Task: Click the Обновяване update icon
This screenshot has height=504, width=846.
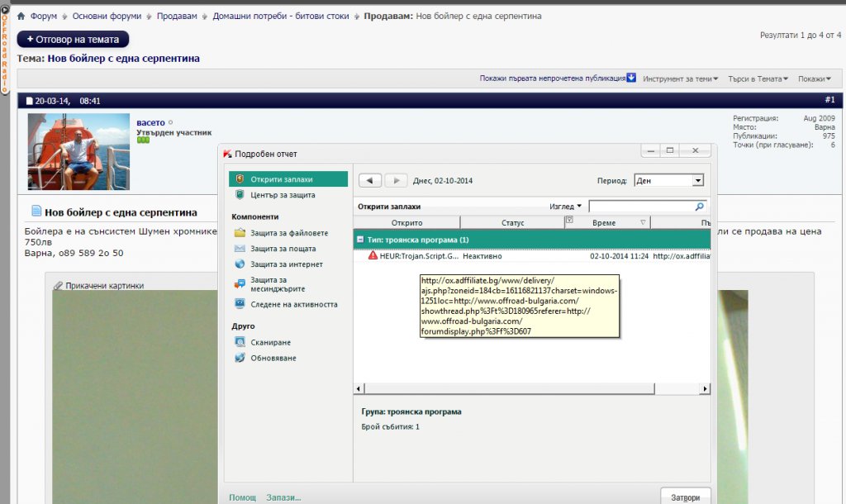Action: tap(240, 358)
